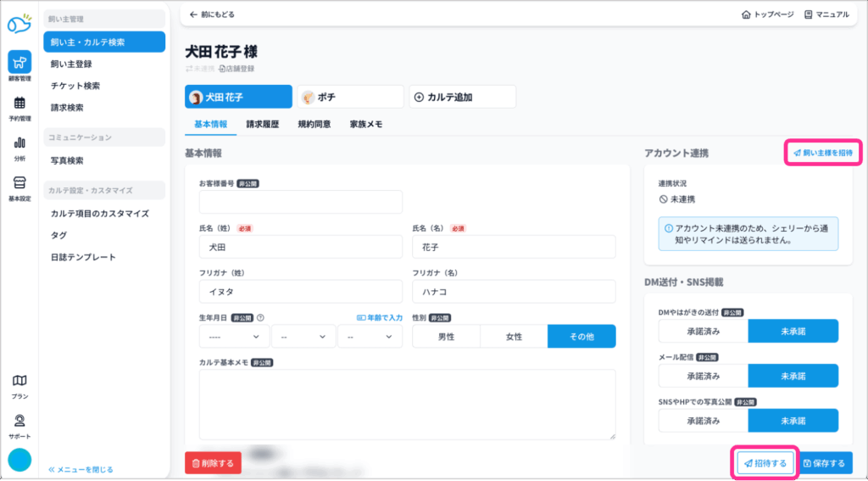
Task: Click the help icon beside 生年月日
Action: (260, 318)
